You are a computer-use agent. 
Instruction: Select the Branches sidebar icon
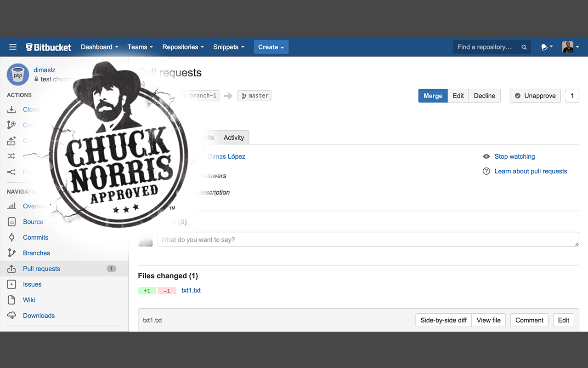tap(11, 253)
